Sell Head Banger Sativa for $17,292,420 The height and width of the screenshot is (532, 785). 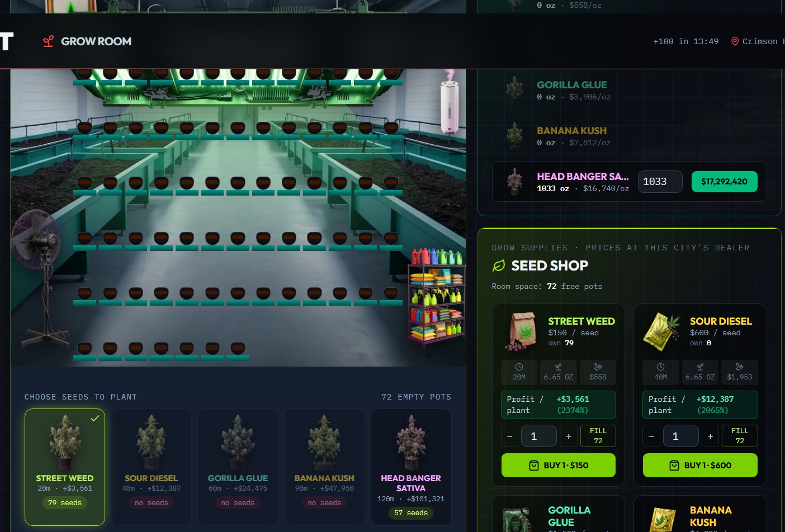725,182
